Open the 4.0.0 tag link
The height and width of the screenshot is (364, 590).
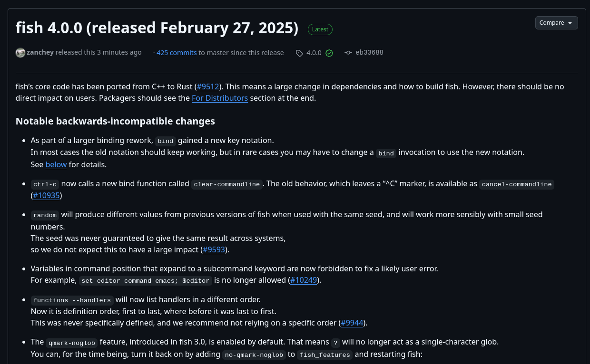click(x=314, y=53)
